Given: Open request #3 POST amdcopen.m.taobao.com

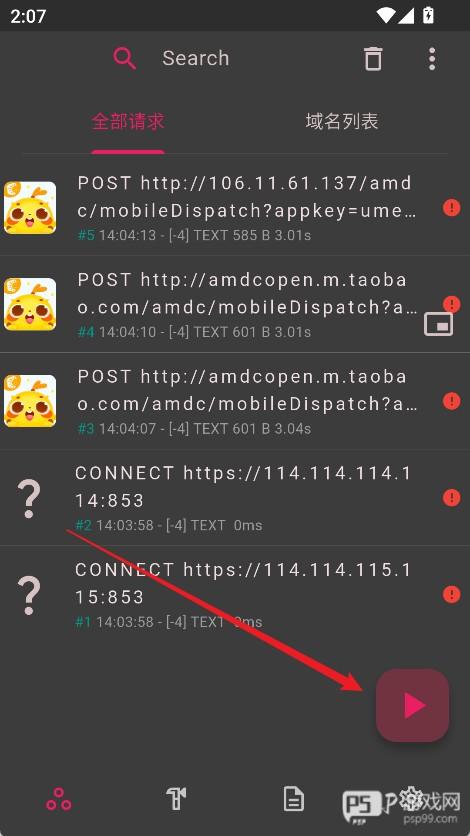Looking at the screenshot, I should [235, 401].
